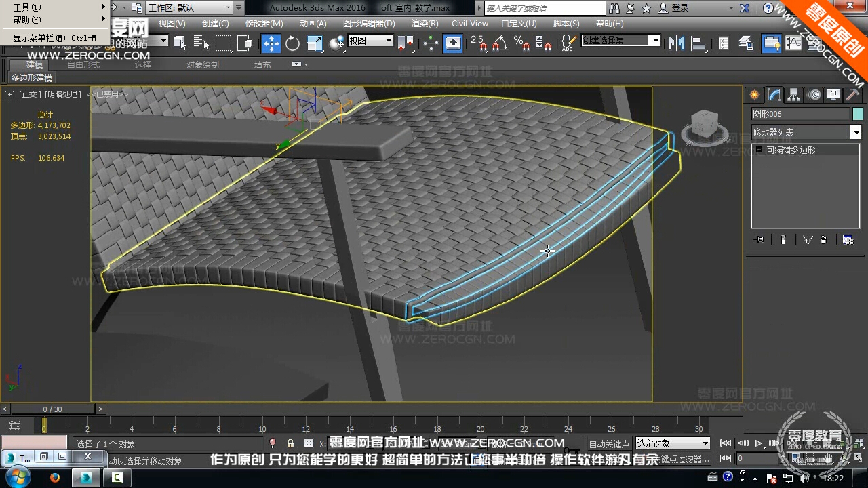Image resolution: width=868 pixels, height=488 pixels.
Task: Open the Civil View menu
Action: [470, 23]
